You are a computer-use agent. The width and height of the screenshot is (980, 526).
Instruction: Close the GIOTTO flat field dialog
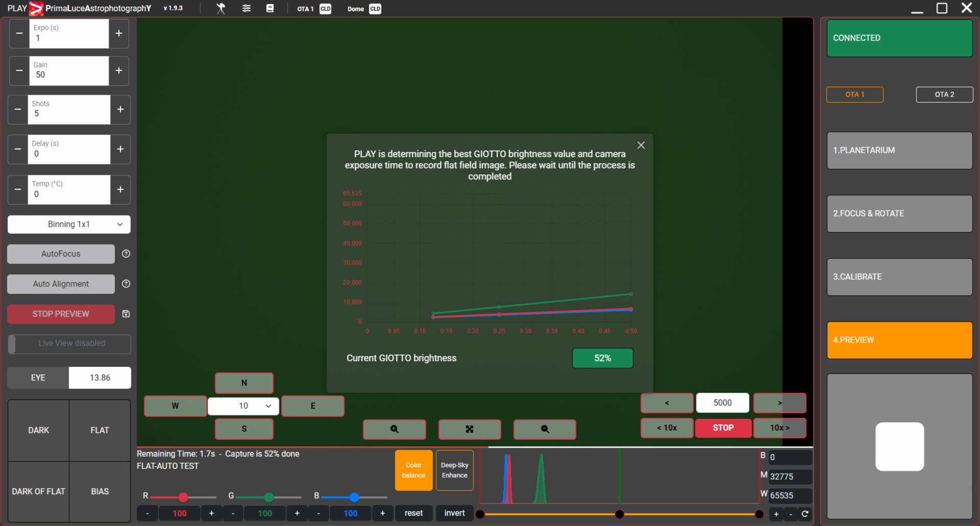click(641, 145)
